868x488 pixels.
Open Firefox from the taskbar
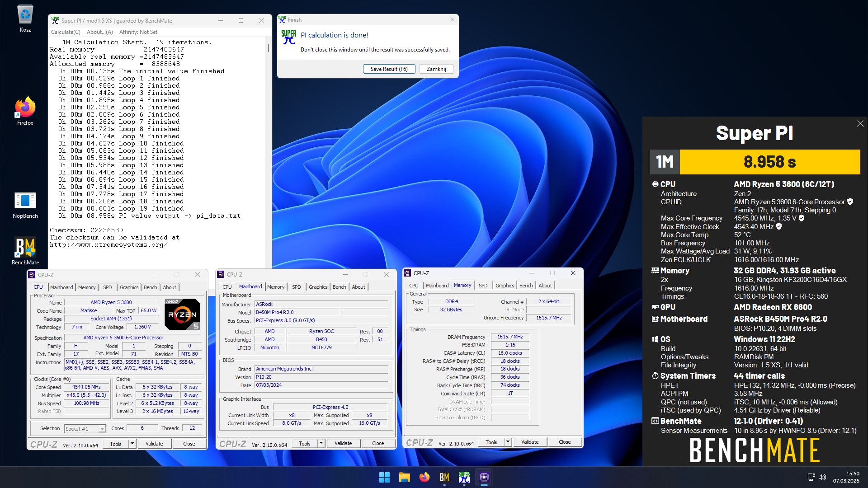(x=424, y=477)
